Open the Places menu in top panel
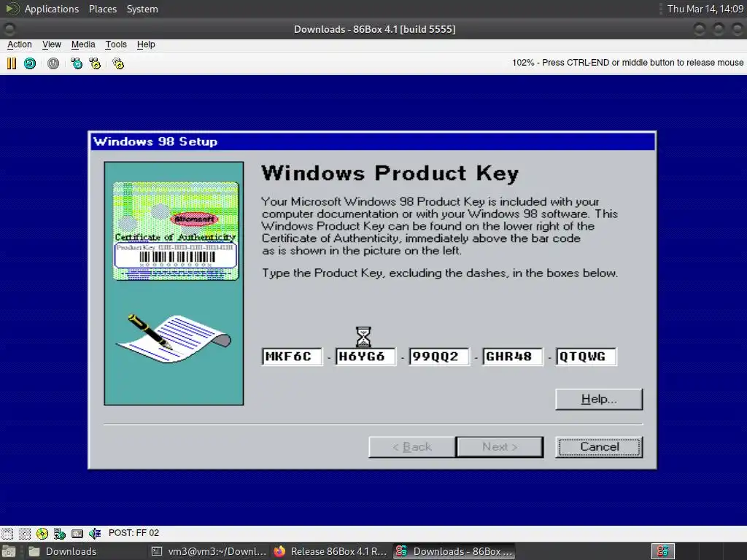The height and width of the screenshot is (560, 747). 103,9
